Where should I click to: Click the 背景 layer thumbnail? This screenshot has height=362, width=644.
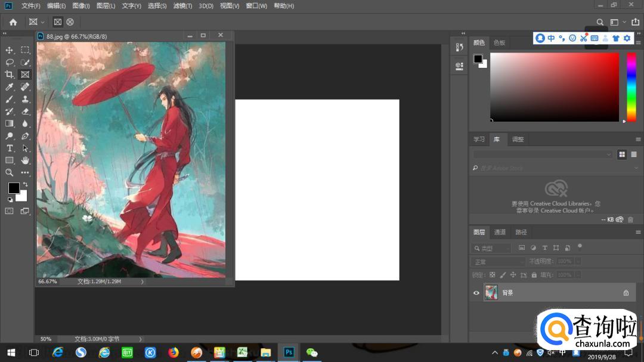[491, 293]
